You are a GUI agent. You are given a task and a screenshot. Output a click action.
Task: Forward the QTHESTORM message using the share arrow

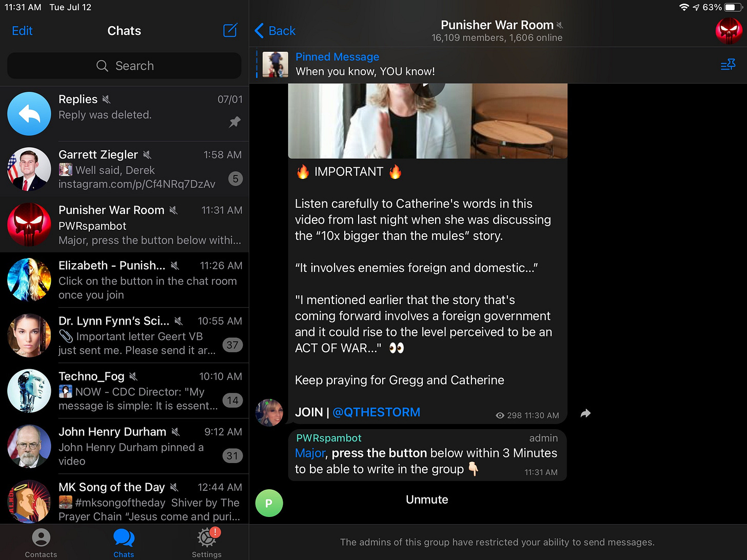[x=585, y=413]
